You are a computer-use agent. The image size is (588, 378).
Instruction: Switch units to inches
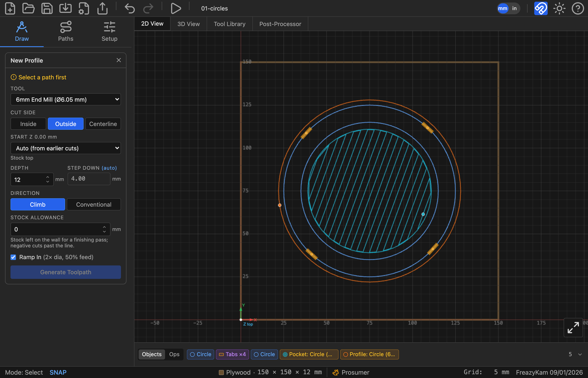pyautogui.click(x=514, y=8)
